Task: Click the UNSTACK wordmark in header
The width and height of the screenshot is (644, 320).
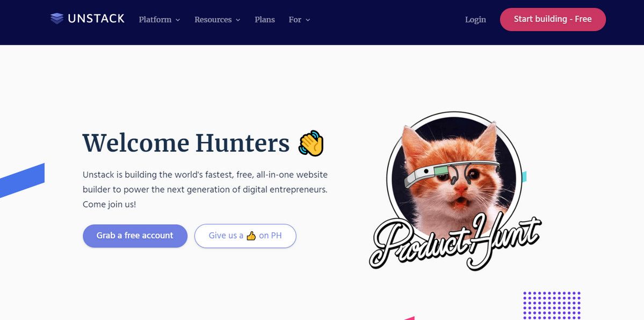Action: pyautogui.click(x=96, y=18)
